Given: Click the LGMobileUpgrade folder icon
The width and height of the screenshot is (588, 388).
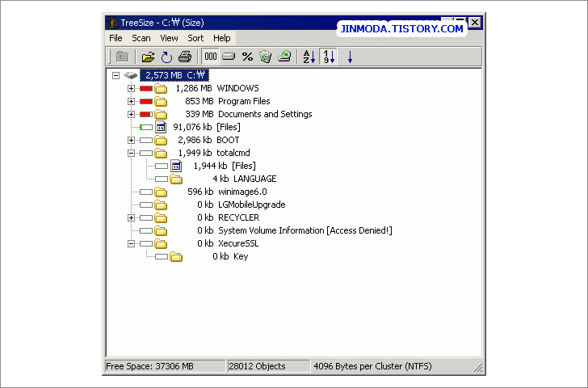Looking at the screenshot, I should [x=161, y=205].
